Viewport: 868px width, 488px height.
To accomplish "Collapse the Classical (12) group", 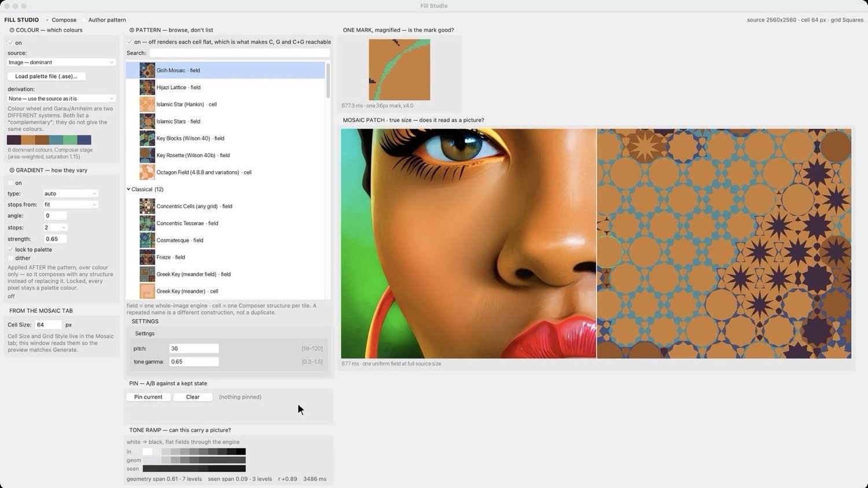I will [128, 189].
